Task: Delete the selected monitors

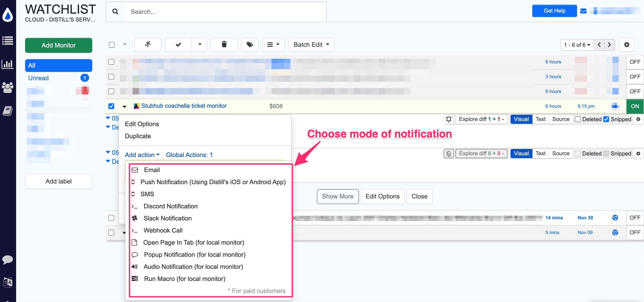Action: point(224,45)
